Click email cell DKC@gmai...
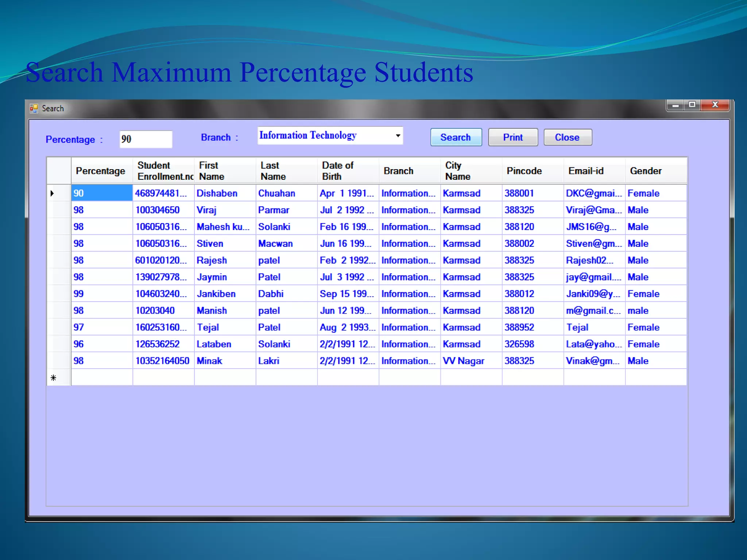The width and height of the screenshot is (747, 560). (x=595, y=193)
